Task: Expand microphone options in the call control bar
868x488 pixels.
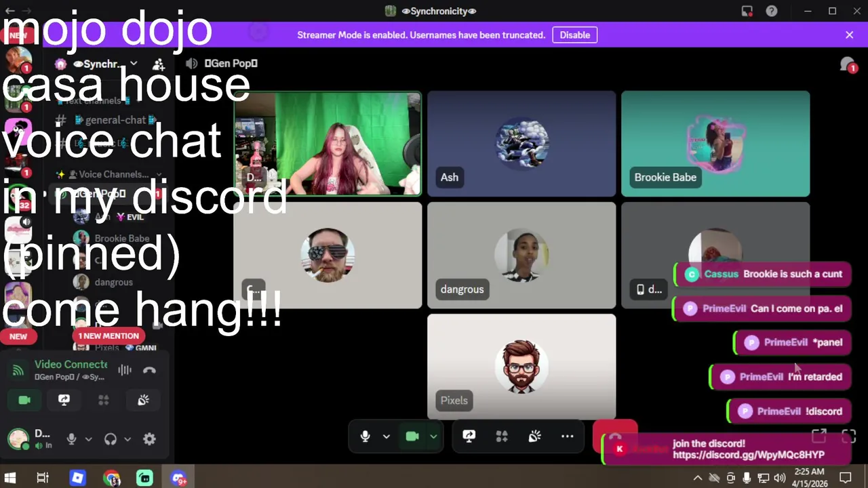Action: point(387,436)
